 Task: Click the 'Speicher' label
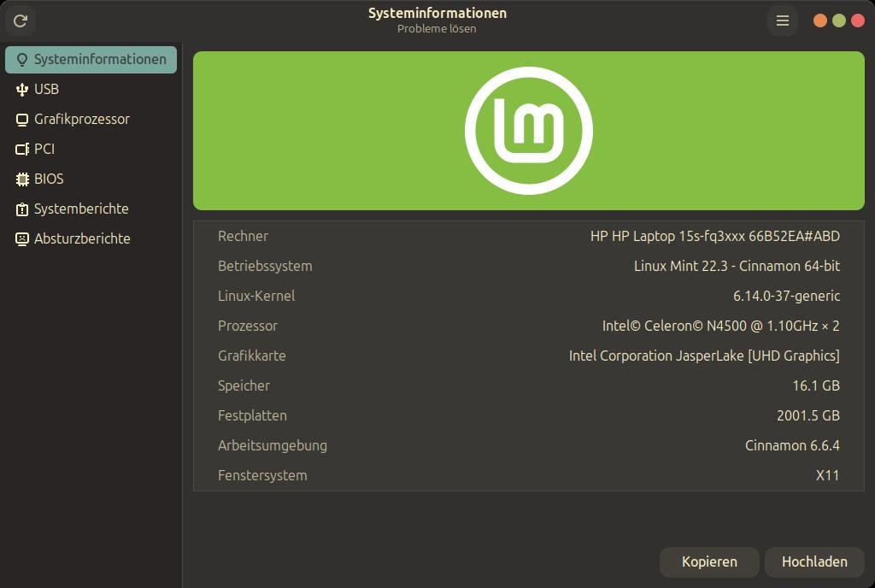coord(244,385)
